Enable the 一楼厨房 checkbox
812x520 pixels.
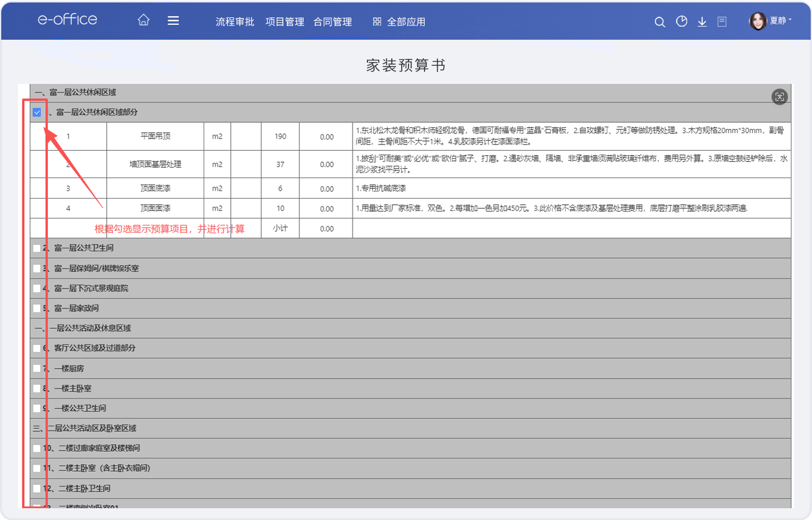click(x=37, y=369)
